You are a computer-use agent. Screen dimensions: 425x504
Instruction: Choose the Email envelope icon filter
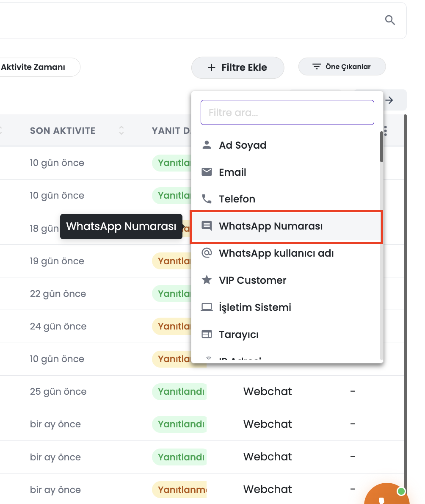tap(207, 172)
